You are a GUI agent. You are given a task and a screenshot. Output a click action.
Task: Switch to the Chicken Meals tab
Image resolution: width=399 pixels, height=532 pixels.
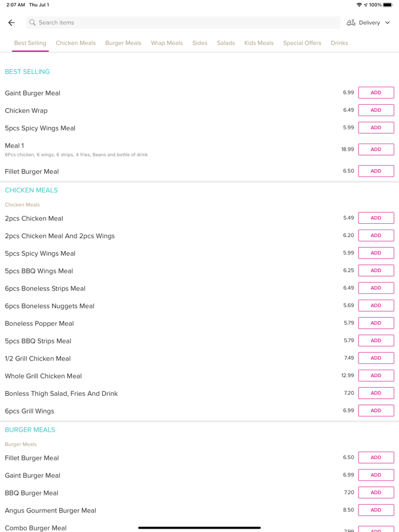point(76,43)
